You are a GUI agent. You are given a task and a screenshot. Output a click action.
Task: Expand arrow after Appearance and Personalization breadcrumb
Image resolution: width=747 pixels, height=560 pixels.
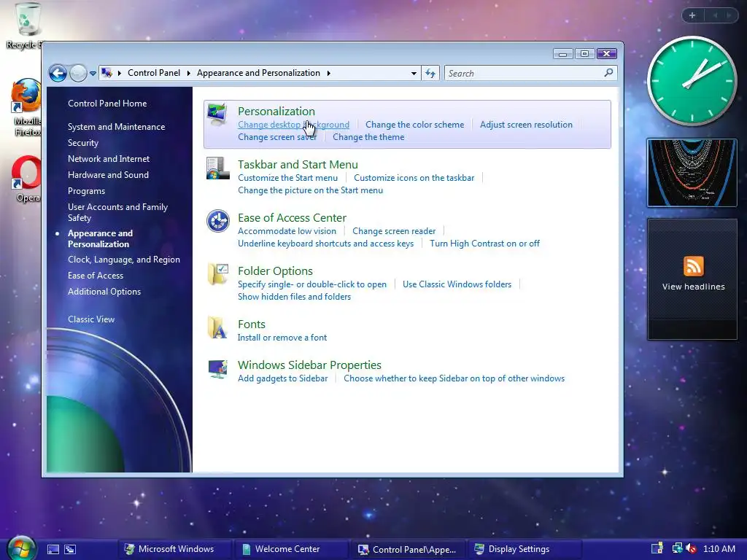click(x=329, y=73)
